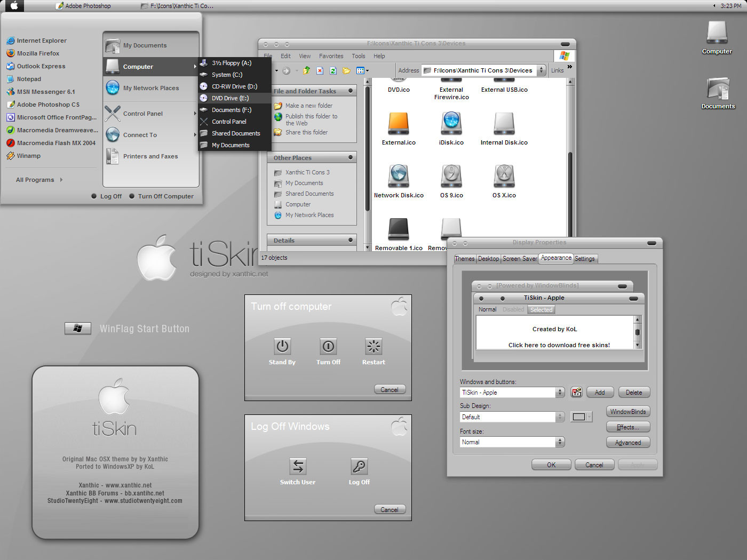Open the Computer icon on the desktop
This screenshot has height=560, width=747.
coord(717,33)
